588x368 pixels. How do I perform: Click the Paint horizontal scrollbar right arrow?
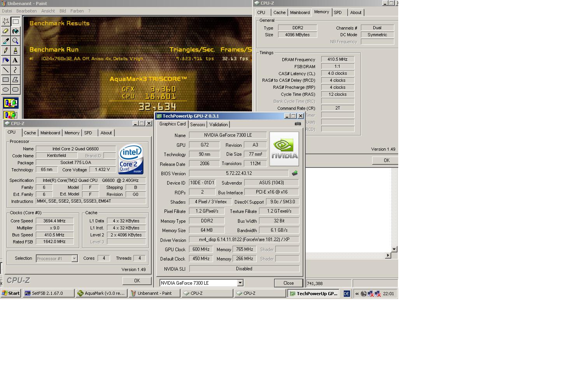pyautogui.click(x=388, y=255)
